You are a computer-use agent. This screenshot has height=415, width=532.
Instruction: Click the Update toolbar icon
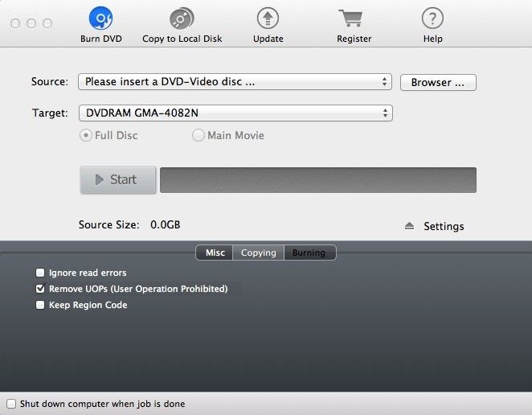click(268, 18)
